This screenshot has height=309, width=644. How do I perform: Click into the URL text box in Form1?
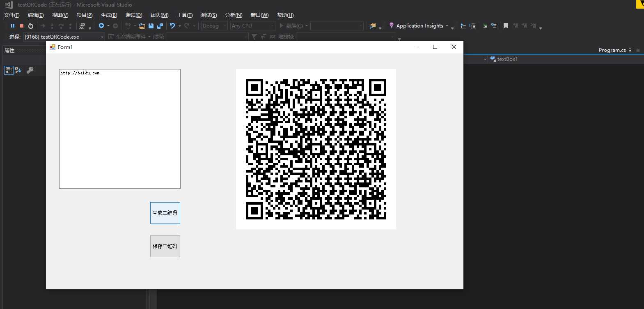click(120, 129)
